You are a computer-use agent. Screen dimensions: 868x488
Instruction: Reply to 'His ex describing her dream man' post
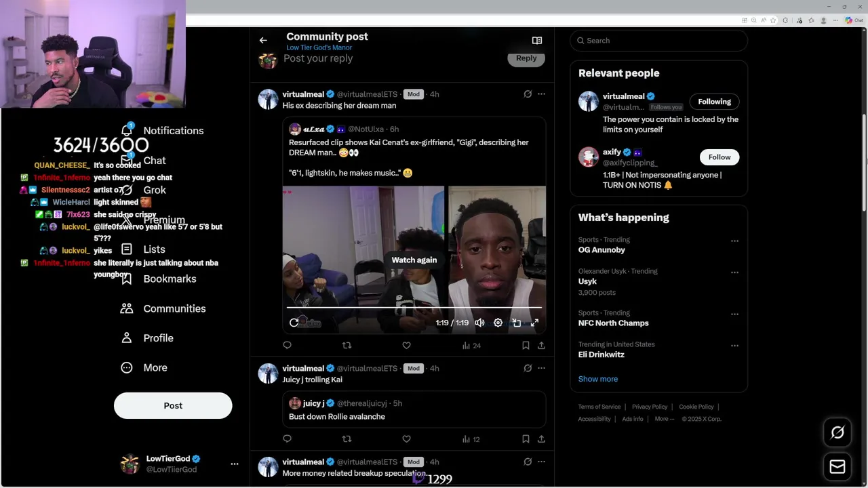click(288, 346)
